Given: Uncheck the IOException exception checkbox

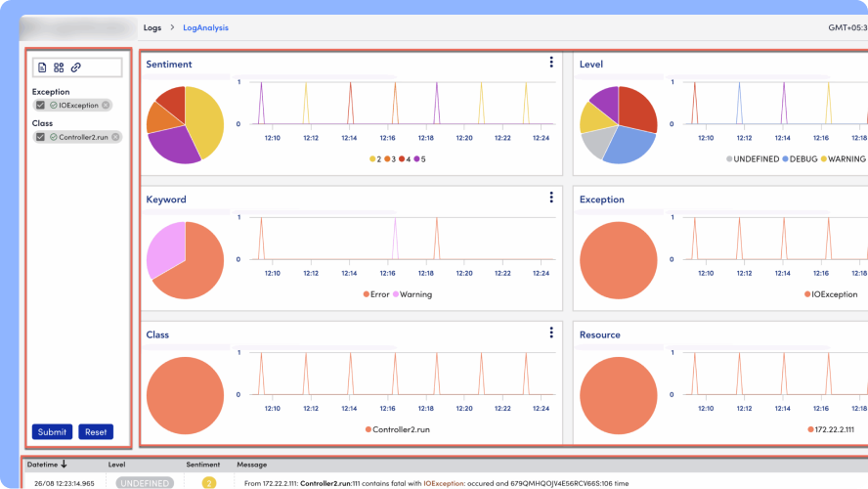Looking at the screenshot, I should (x=40, y=106).
